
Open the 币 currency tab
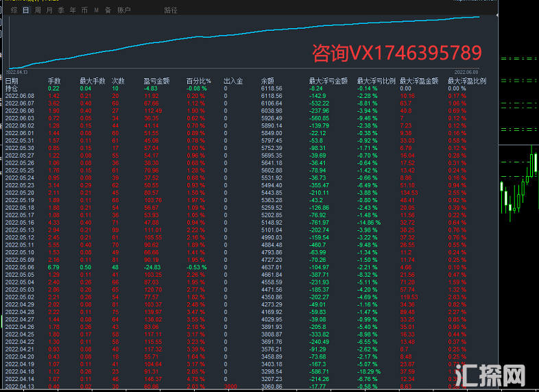point(84,10)
